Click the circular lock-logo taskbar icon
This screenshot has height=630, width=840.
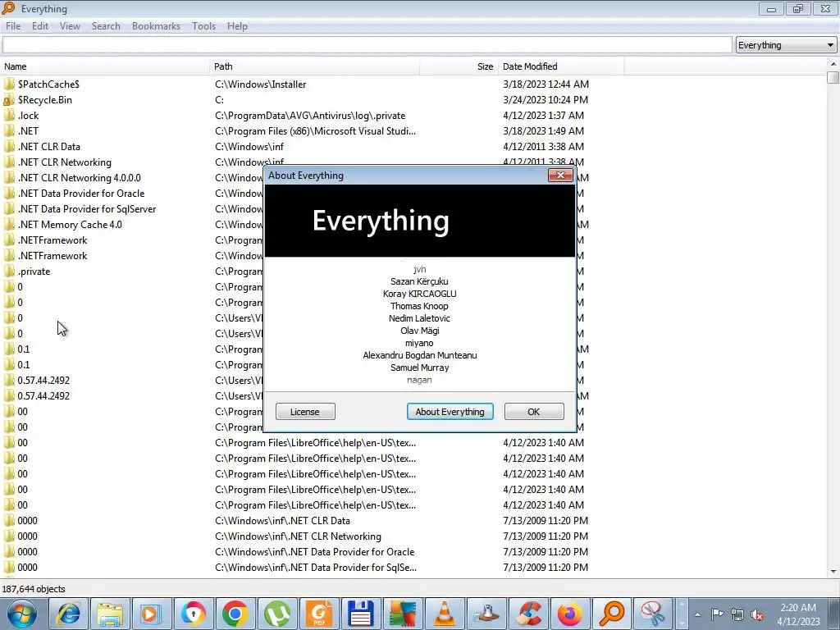[194, 614]
